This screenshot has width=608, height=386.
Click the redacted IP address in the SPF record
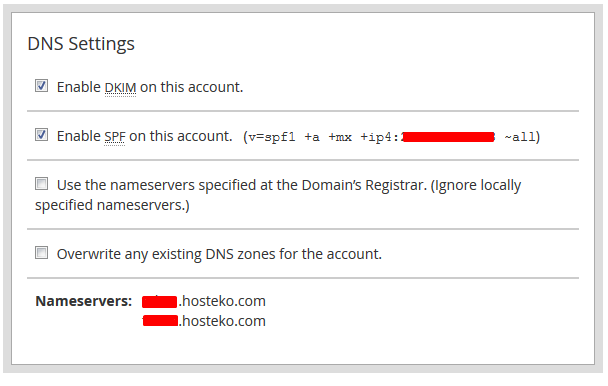tap(449, 137)
